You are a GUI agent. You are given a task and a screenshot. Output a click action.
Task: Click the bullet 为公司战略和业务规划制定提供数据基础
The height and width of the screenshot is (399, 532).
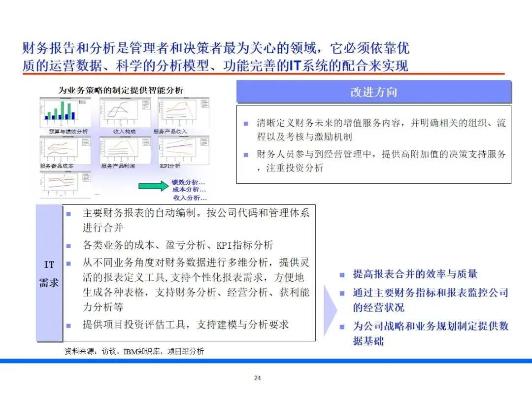coord(431,333)
